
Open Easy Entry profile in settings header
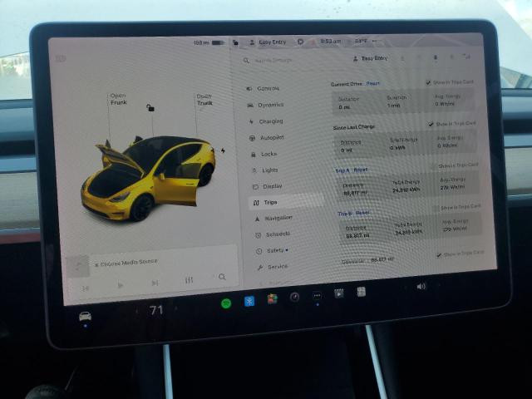point(371,58)
